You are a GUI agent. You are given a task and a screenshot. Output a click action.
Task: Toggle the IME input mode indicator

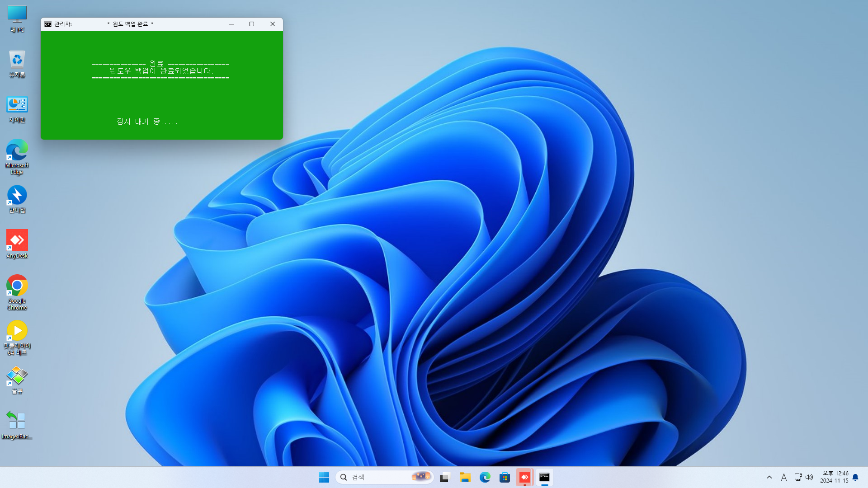point(784,477)
